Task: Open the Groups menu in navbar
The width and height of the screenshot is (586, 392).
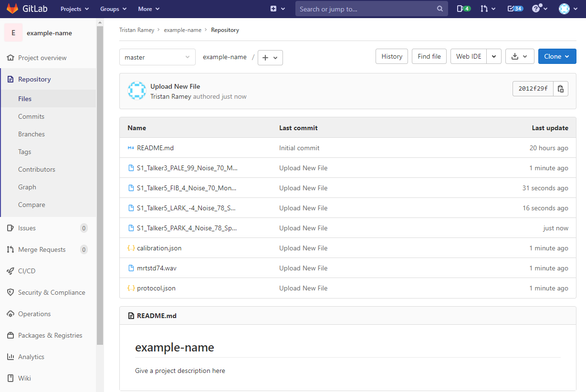Action: [x=113, y=9]
